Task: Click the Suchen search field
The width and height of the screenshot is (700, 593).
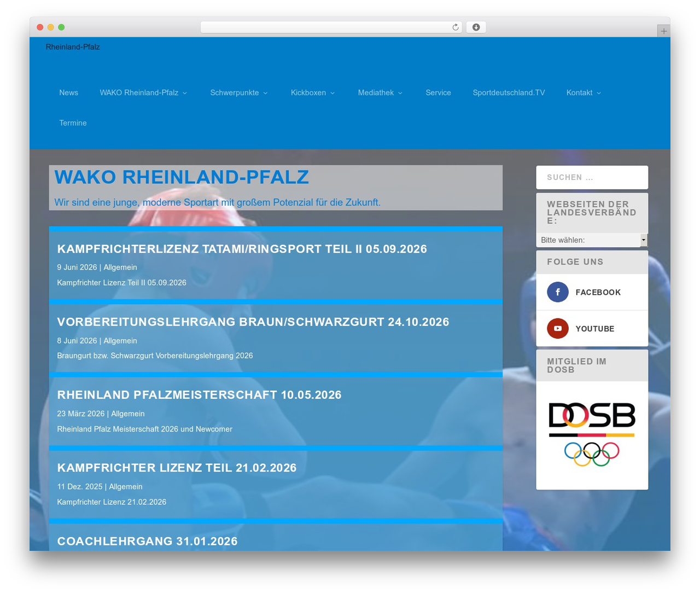Action: pyautogui.click(x=592, y=177)
